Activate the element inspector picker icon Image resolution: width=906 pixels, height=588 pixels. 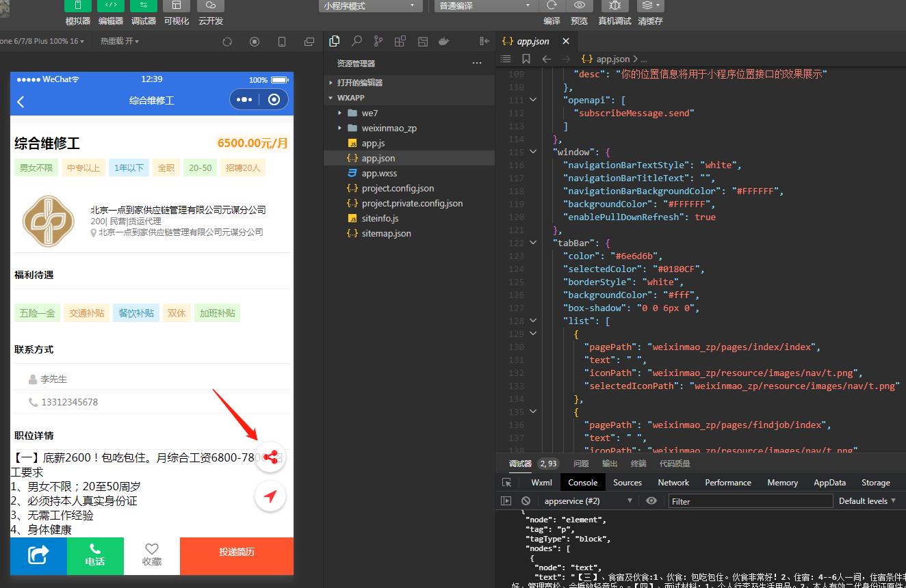(x=506, y=482)
